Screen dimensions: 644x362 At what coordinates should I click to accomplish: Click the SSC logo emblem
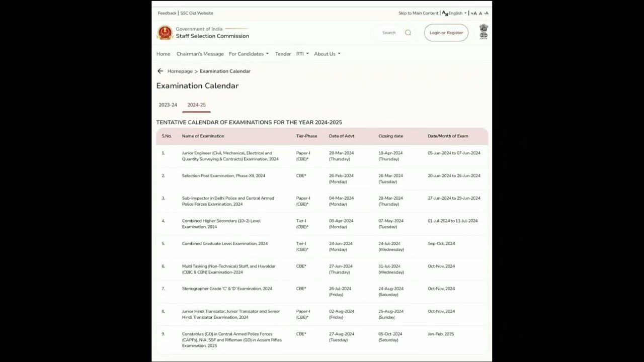pos(165,33)
